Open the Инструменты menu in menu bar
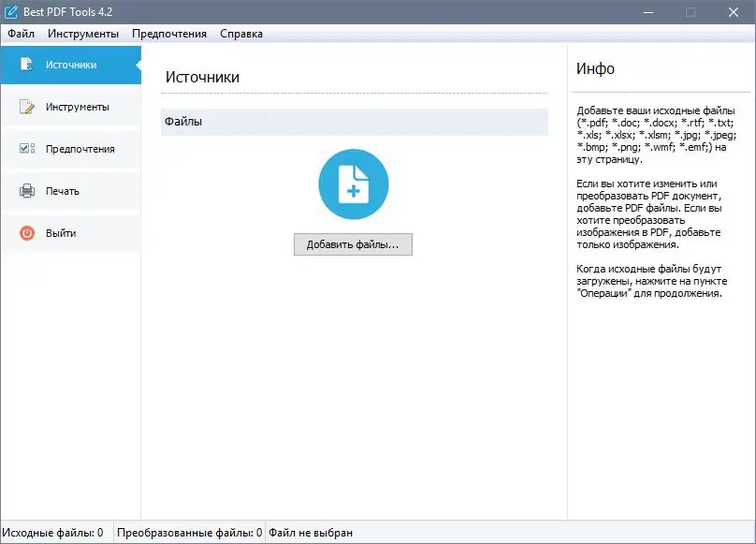 83,34
